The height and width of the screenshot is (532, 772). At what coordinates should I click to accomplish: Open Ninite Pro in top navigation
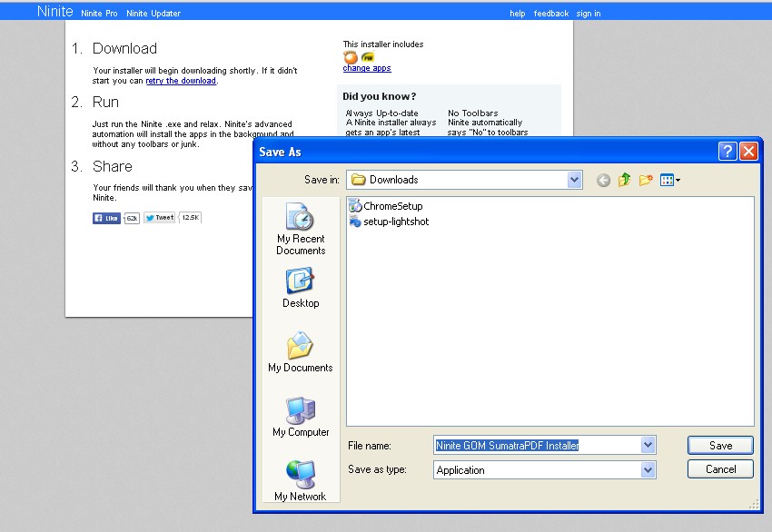point(100,14)
